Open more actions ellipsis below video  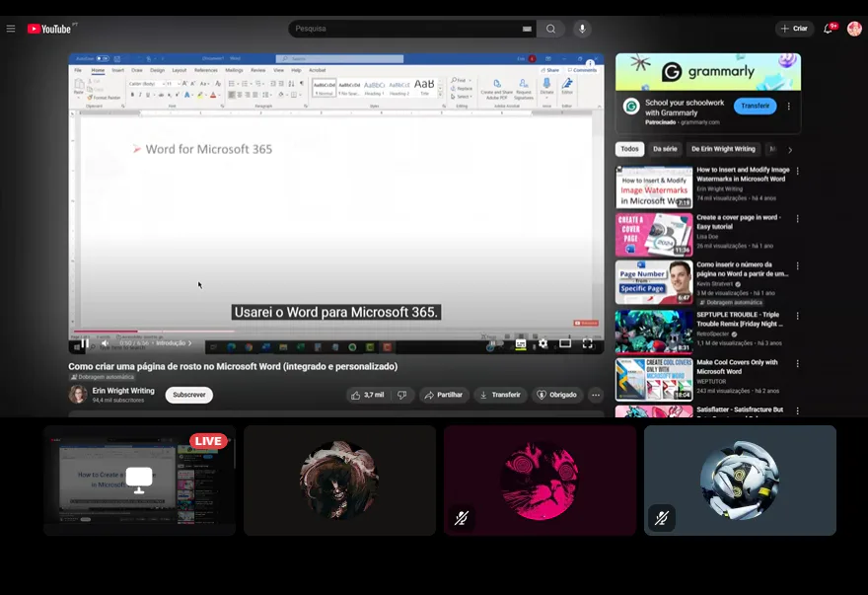[x=596, y=395]
